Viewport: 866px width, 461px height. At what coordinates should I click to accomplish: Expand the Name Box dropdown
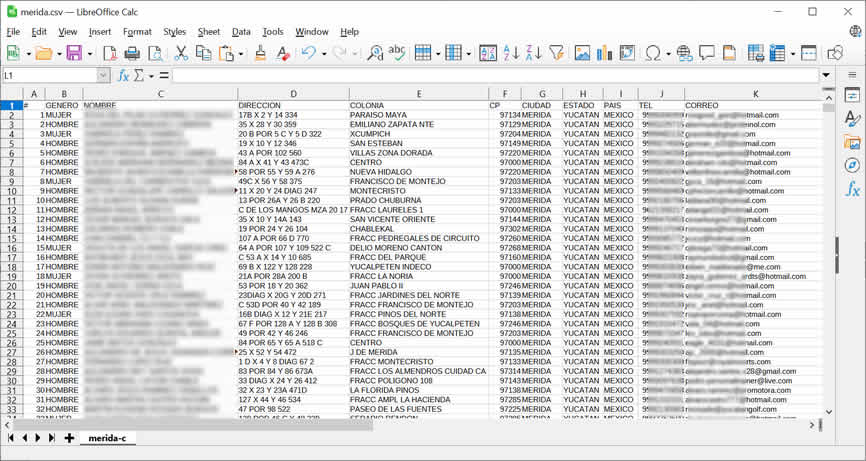103,76
